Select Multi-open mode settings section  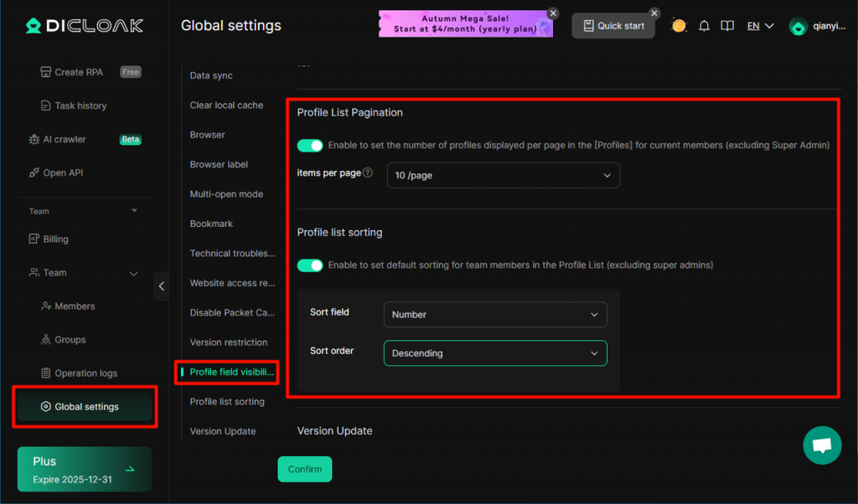[226, 194]
